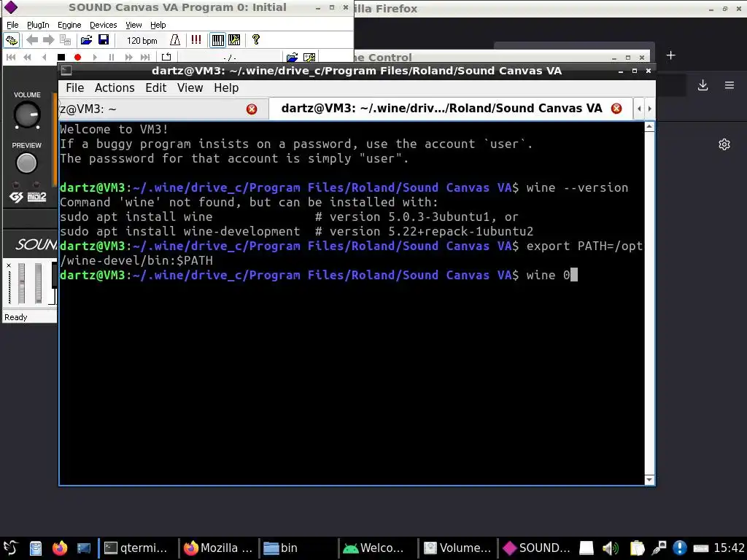747x560 pixels.
Task: Toggle the loop playback icon
Action: click(166, 57)
